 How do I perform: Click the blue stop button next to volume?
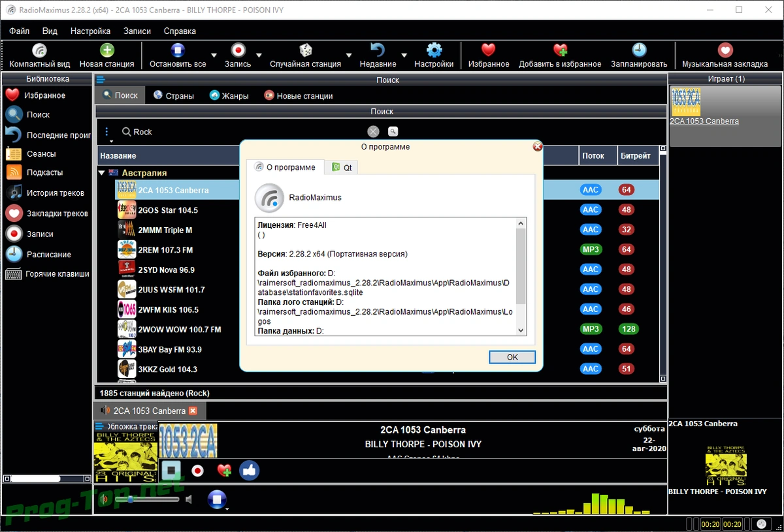coord(217,499)
